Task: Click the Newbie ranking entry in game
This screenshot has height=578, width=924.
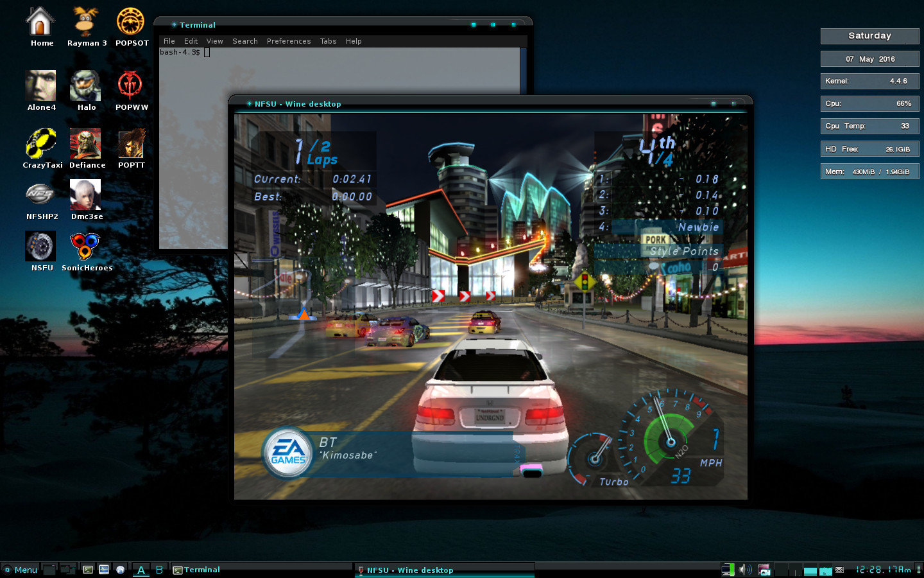Action: pos(698,227)
